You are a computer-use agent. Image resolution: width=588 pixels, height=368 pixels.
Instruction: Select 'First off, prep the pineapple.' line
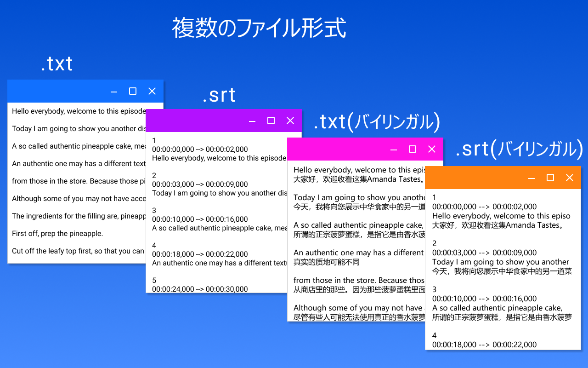click(57, 234)
